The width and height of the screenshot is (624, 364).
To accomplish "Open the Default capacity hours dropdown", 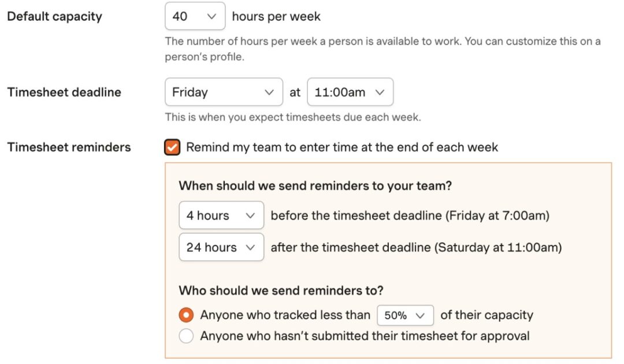I will (195, 16).
